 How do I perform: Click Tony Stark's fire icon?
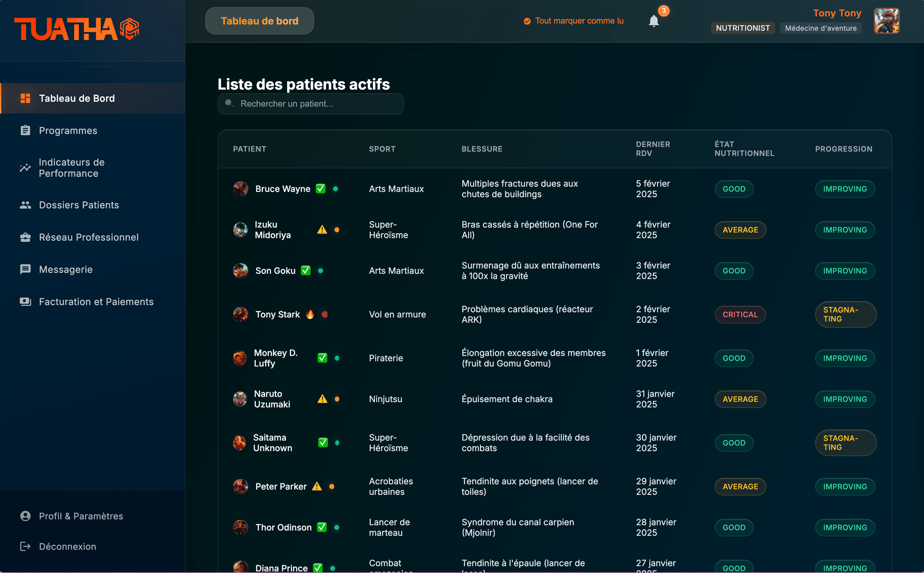pyautogui.click(x=310, y=314)
